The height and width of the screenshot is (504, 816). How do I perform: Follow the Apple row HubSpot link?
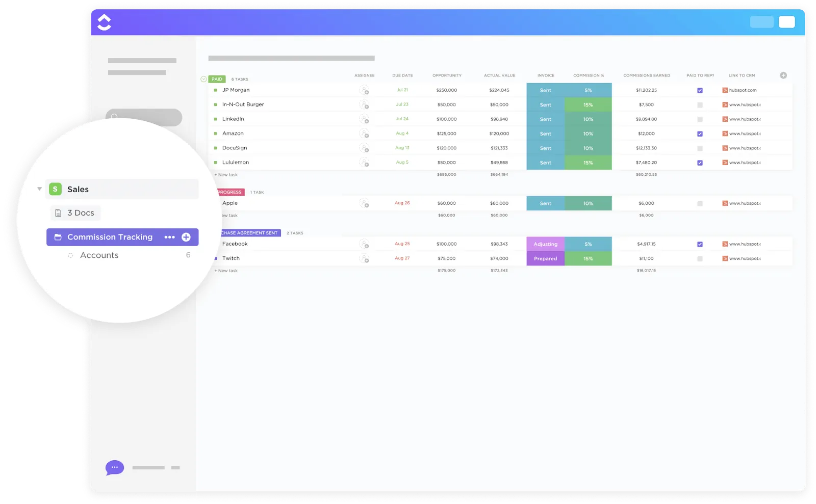(745, 203)
